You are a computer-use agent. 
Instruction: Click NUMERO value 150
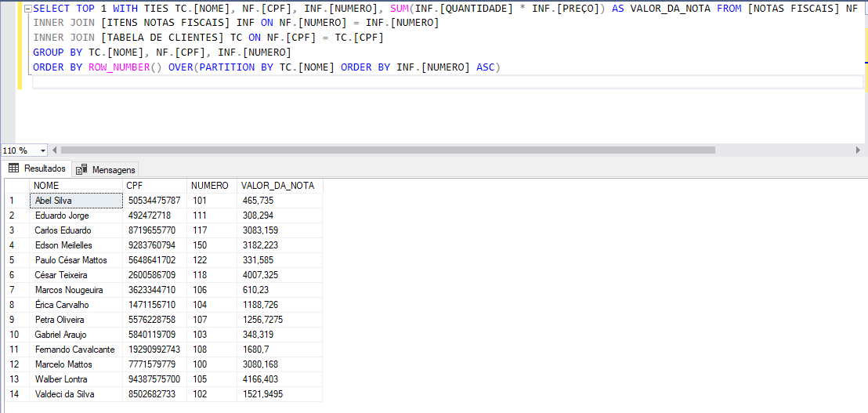coord(212,246)
